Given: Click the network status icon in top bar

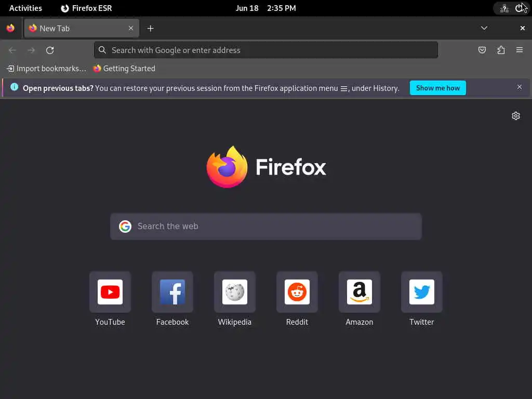Looking at the screenshot, I should click(x=504, y=8).
